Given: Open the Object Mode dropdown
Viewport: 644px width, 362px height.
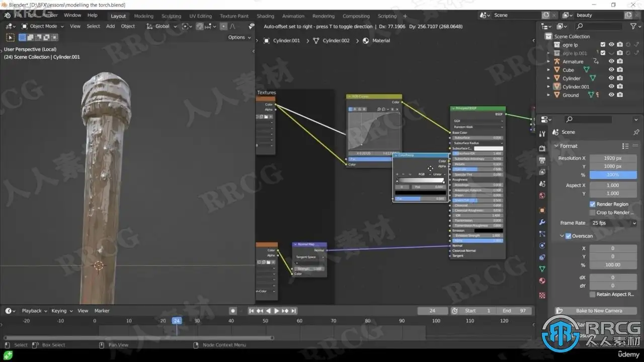Looking at the screenshot, I should 42,26.
